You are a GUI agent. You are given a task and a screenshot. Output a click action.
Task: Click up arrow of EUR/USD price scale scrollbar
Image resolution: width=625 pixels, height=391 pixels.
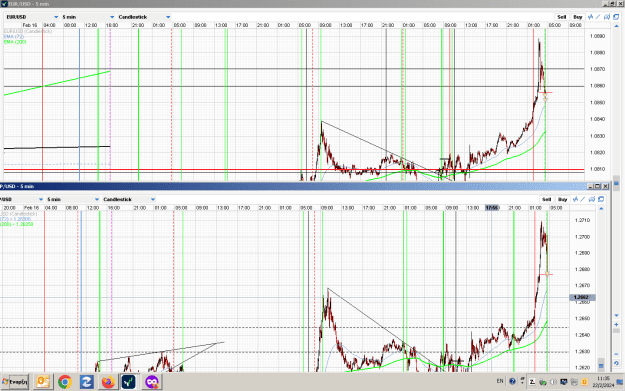pos(616,26)
